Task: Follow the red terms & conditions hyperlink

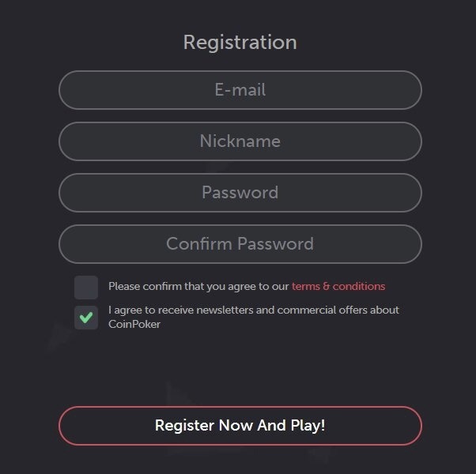Action: click(338, 286)
